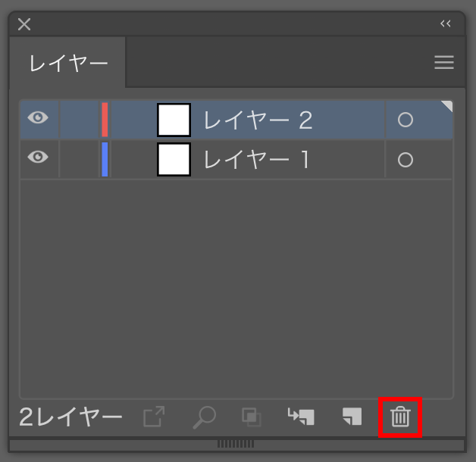
Task: Select the レイヤー 2 name
Action: pyautogui.click(x=258, y=120)
